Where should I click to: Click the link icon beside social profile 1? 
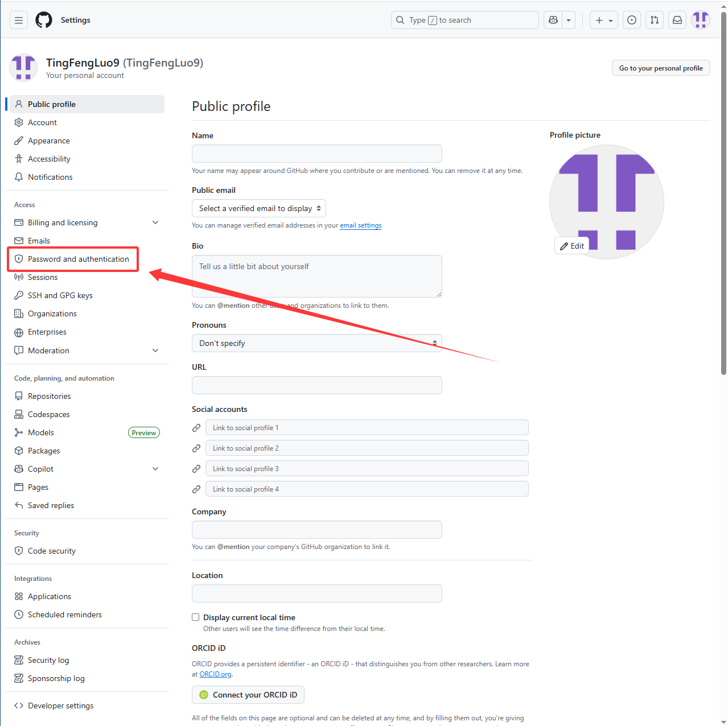pyautogui.click(x=196, y=428)
